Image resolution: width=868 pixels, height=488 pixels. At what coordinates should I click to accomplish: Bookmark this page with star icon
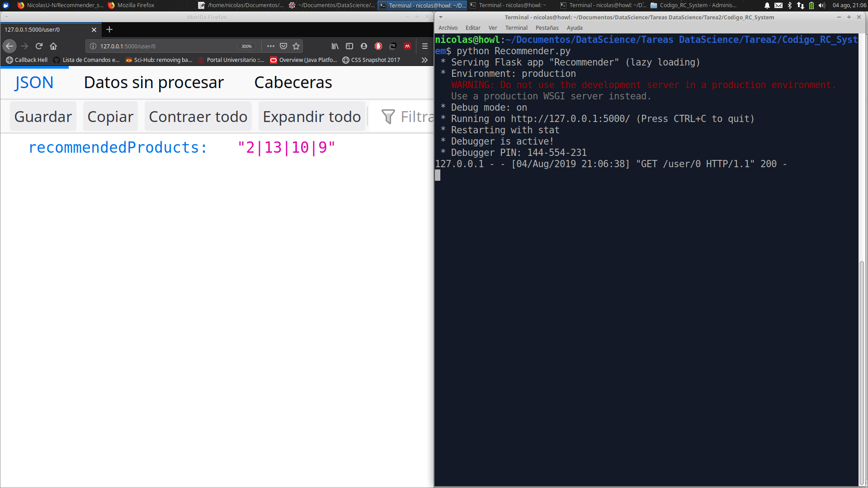[x=296, y=46]
